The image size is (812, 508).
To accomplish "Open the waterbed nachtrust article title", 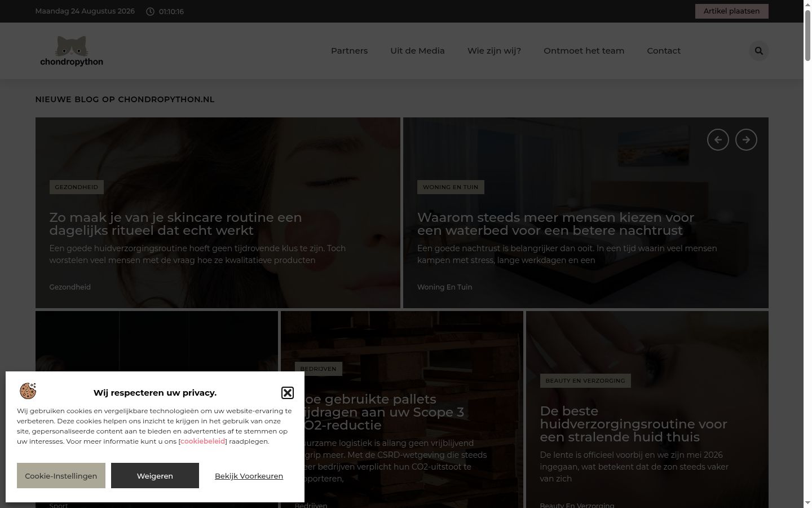I will (x=555, y=224).
